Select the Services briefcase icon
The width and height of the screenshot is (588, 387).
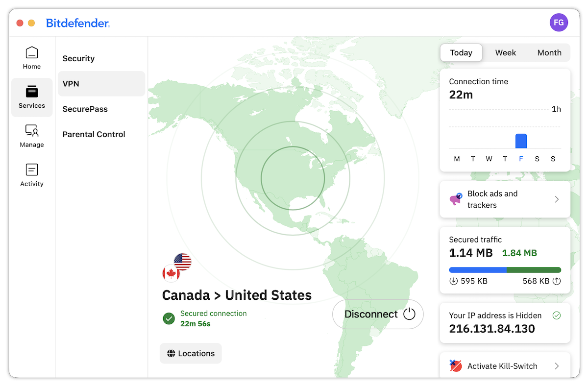32,92
